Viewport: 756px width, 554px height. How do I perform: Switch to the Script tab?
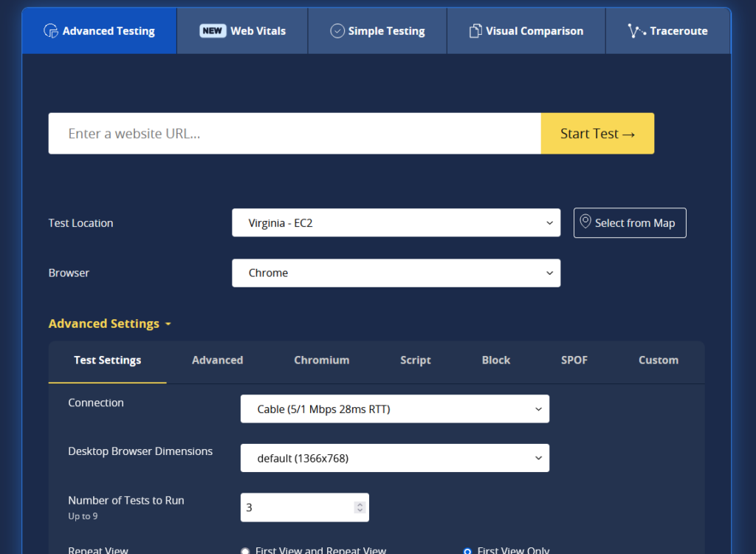point(415,360)
